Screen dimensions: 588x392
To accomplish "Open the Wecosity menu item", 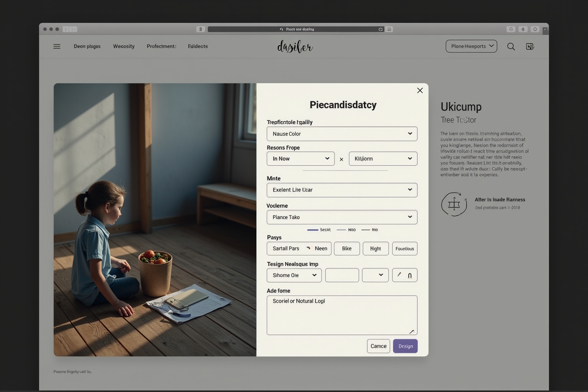I will (x=124, y=46).
